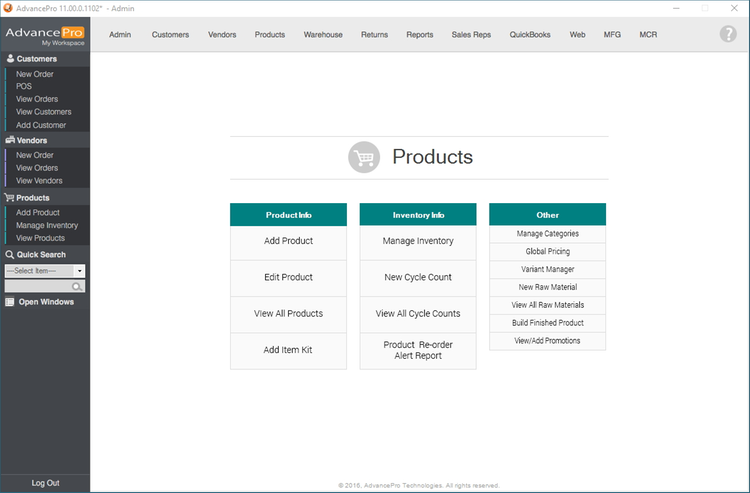Viewport: 750px width, 493px height.
Task: Click Manage Inventory in the sidebar
Action: (x=47, y=226)
